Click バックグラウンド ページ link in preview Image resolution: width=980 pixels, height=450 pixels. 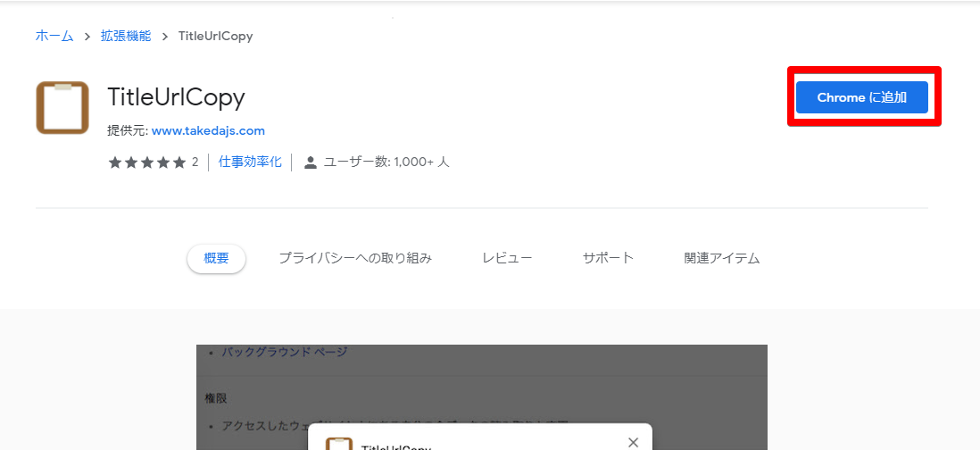point(285,352)
